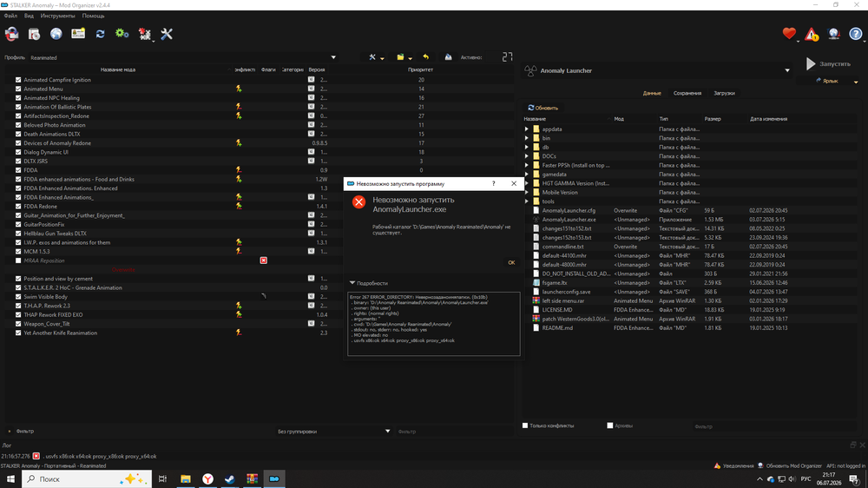Expand the gamedata folder

[527, 175]
